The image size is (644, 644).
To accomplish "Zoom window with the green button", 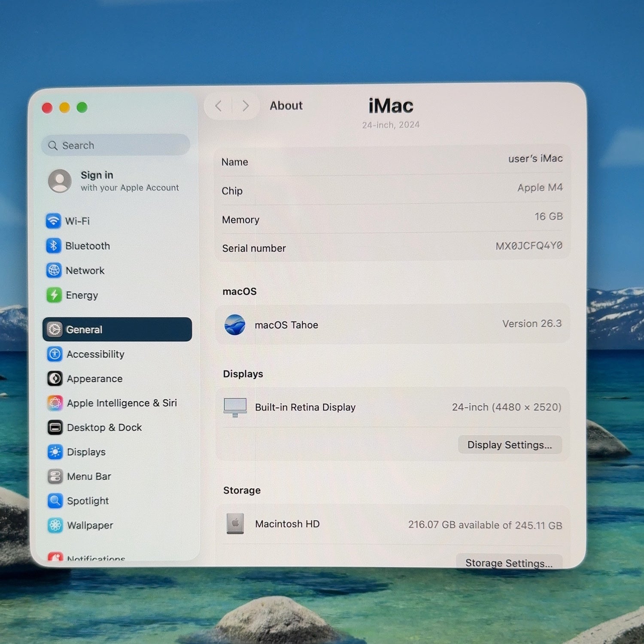I will click(x=82, y=107).
